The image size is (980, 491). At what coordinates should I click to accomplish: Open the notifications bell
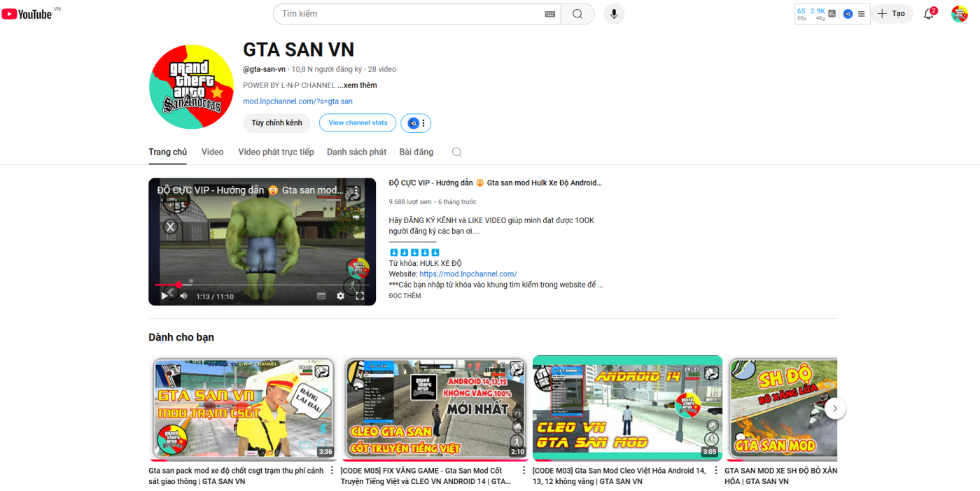pyautogui.click(x=929, y=14)
